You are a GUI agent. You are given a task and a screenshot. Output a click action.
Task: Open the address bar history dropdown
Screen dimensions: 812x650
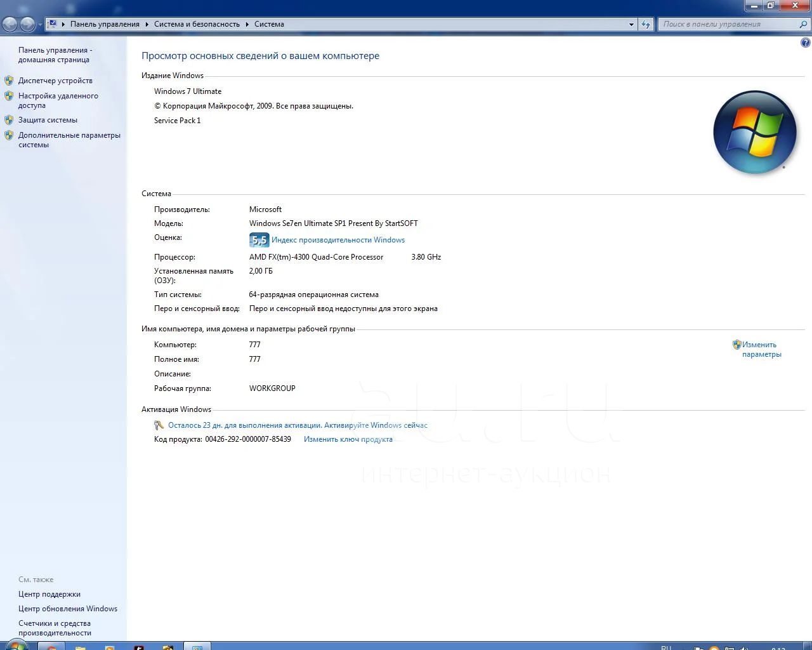[x=631, y=24]
